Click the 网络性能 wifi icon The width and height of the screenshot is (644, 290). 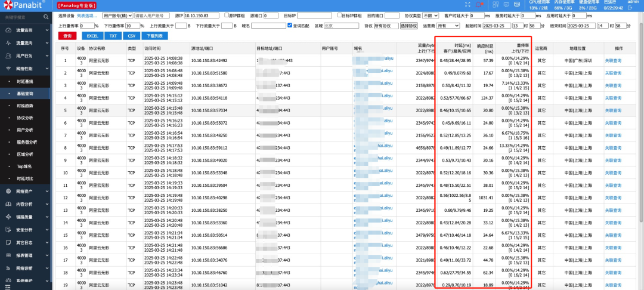[x=8, y=68]
